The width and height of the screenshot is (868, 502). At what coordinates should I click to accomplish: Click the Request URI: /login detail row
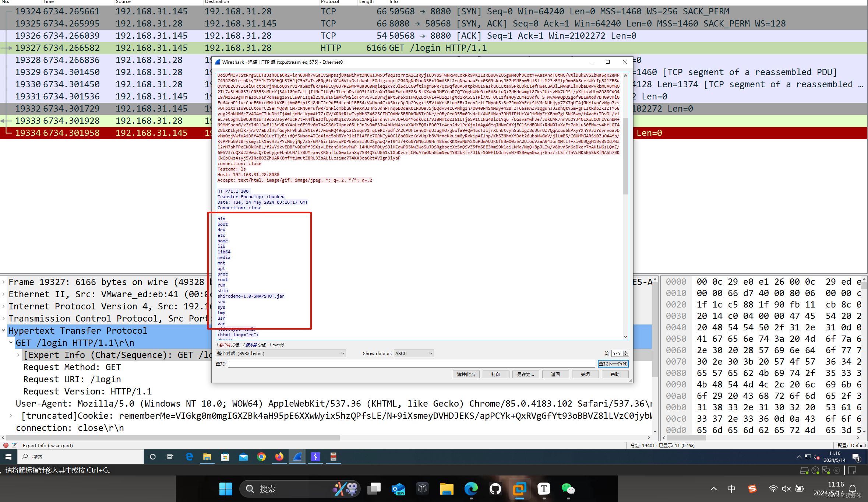pos(72,379)
